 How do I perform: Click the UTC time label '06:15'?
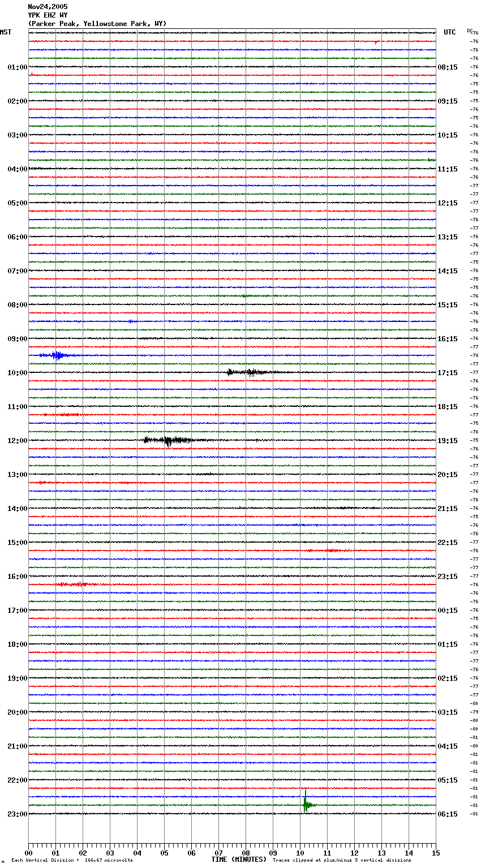(x=448, y=814)
